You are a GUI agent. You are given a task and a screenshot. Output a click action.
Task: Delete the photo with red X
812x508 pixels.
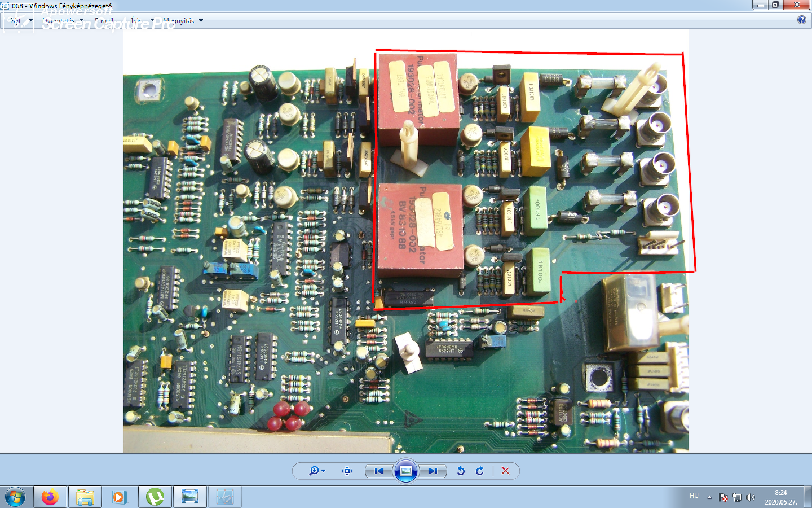(505, 471)
